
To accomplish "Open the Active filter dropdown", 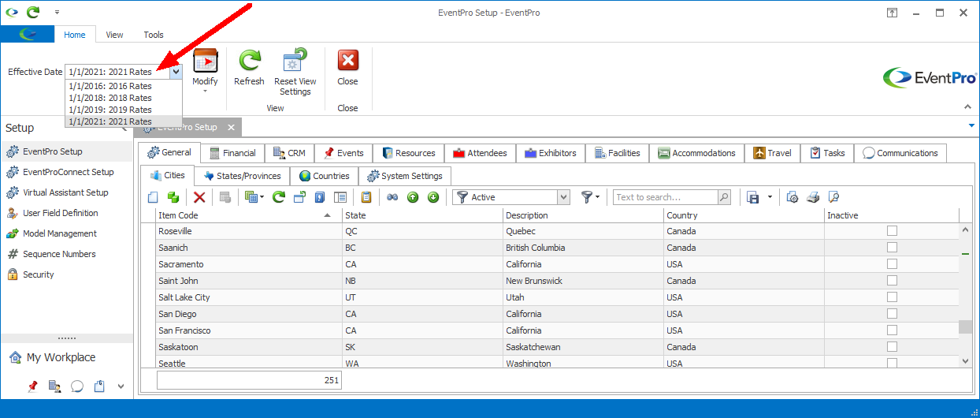I will pos(563,197).
